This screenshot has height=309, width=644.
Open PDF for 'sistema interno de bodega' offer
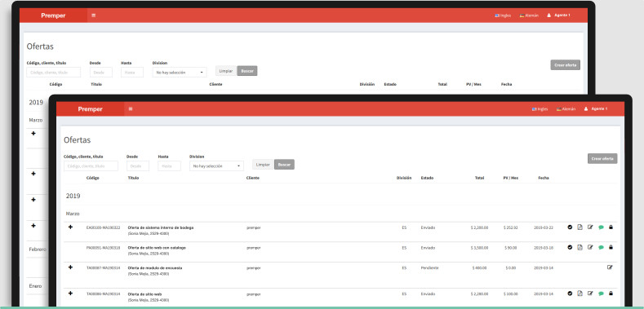point(580,227)
